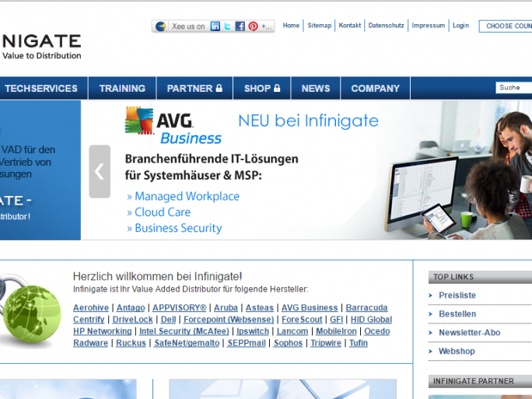Viewport: 532px width, 399px height.
Task: Open the Centrify vendor link
Action: pyautogui.click(x=89, y=320)
